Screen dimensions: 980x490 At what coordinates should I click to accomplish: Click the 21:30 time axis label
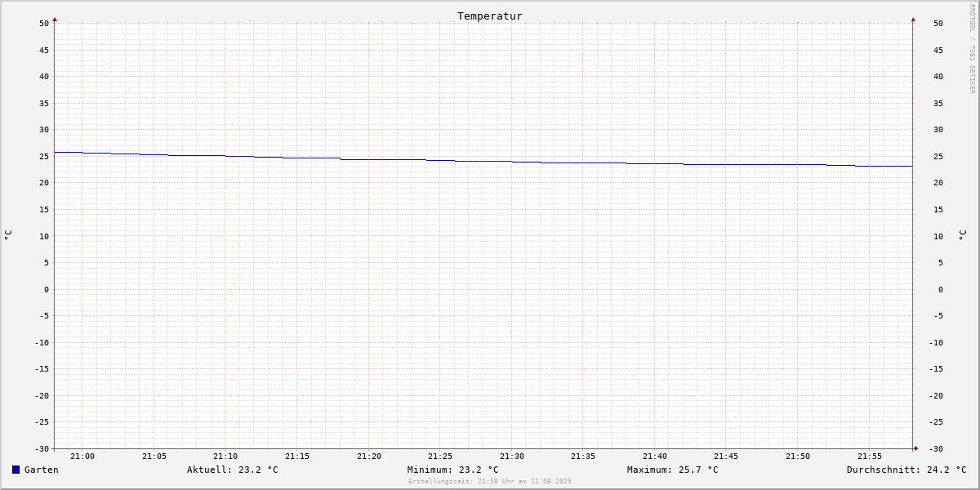point(512,457)
